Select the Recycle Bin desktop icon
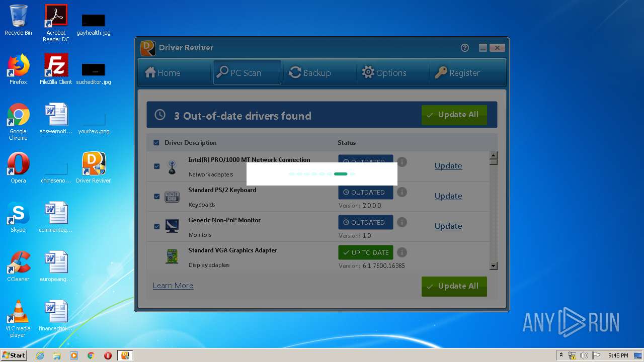The image size is (644, 362). click(x=18, y=20)
